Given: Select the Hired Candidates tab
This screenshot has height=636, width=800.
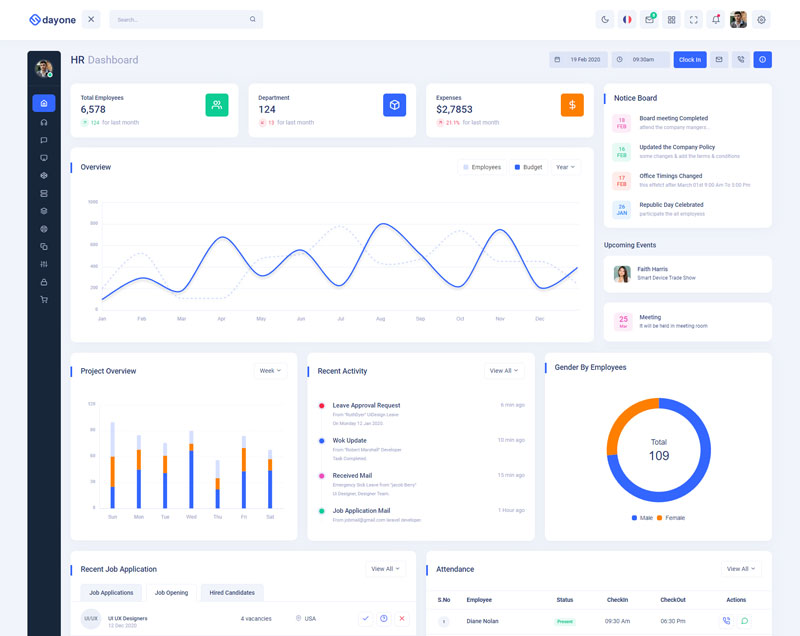Looking at the screenshot, I should coord(232,593).
